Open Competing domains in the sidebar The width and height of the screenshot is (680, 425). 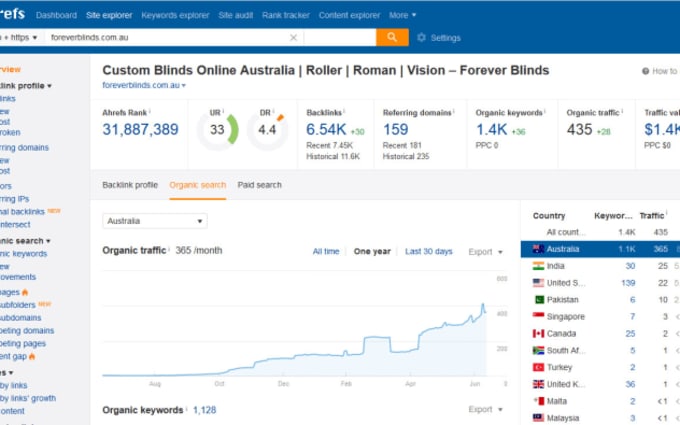point(27,331)
